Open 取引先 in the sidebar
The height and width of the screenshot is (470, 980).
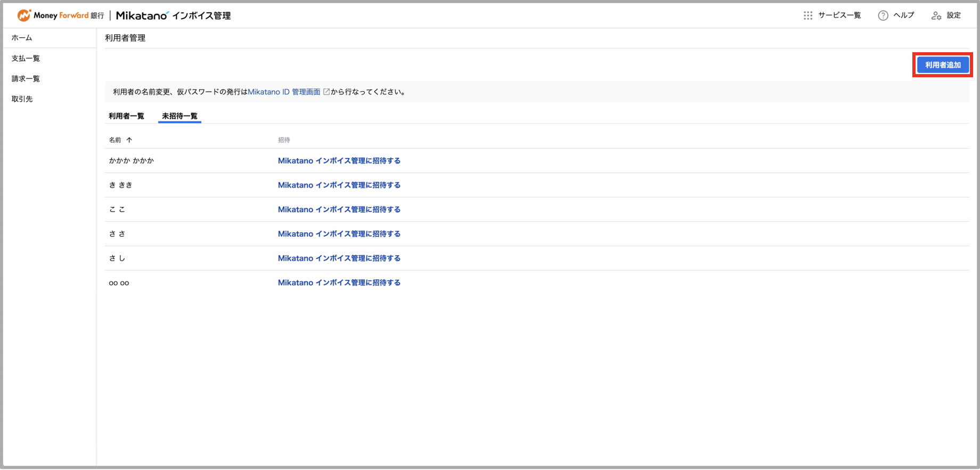(x=22, y=99)
